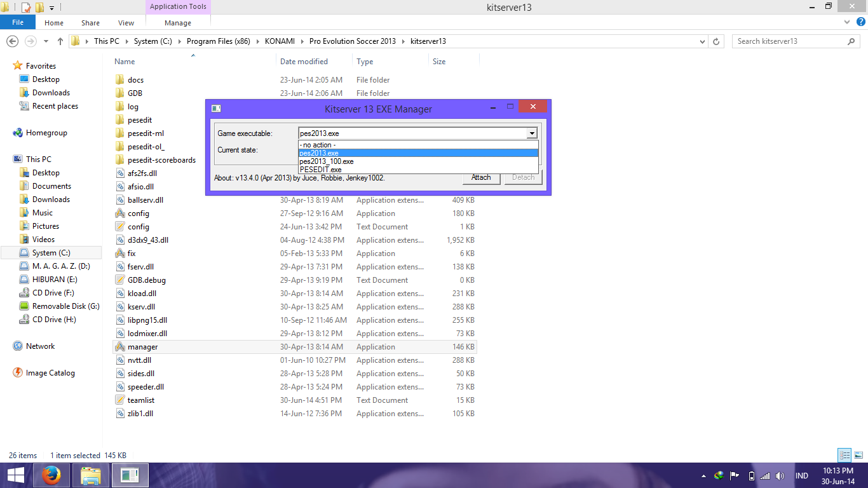Click the Image Catalog sidebar icon
This screenshot has height=488, width=868.
pyautogui.click(x=18, y=373)
